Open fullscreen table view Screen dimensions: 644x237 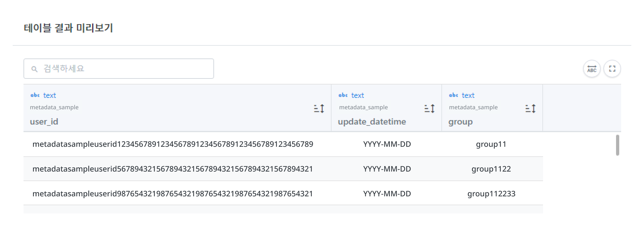(612, 69)
